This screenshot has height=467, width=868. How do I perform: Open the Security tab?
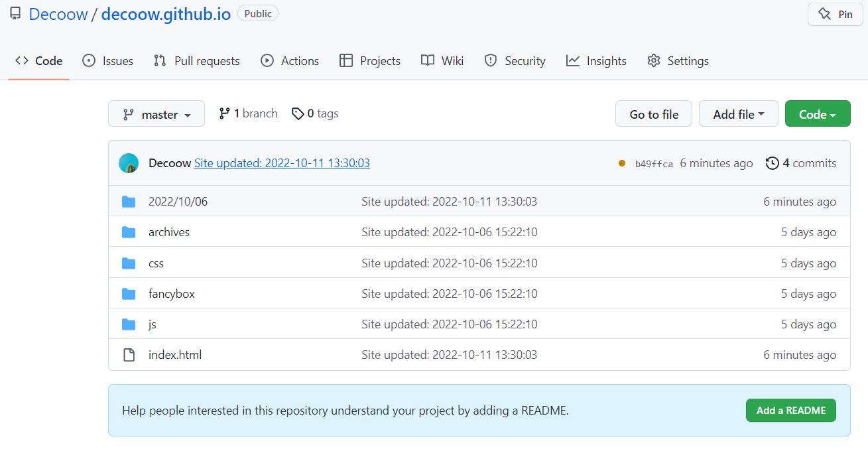click(x=515, y=61)
